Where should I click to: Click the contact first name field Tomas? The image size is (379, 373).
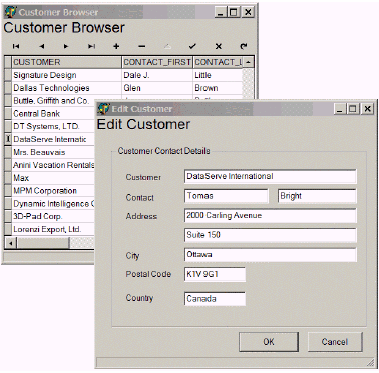[226, 196]
